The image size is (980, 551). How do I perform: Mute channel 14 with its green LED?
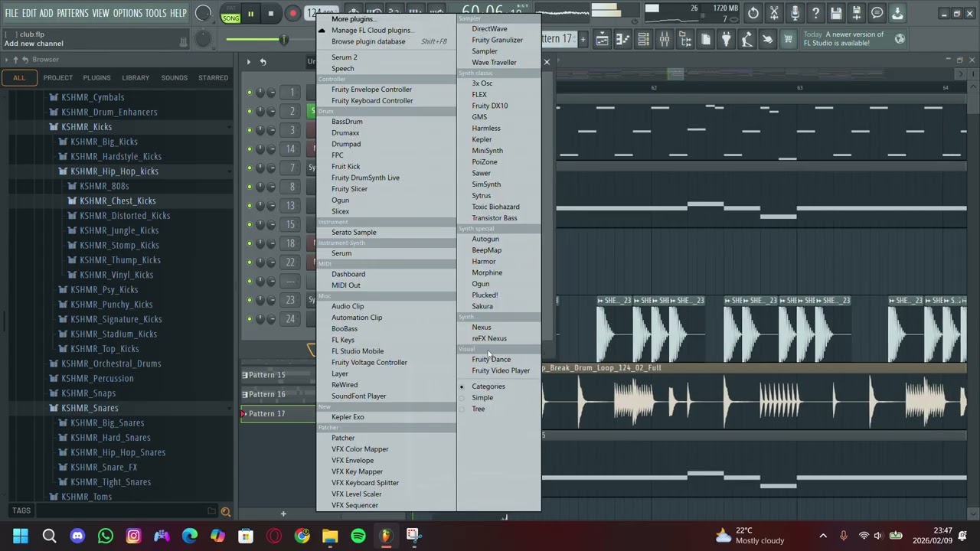pos(249,149)
